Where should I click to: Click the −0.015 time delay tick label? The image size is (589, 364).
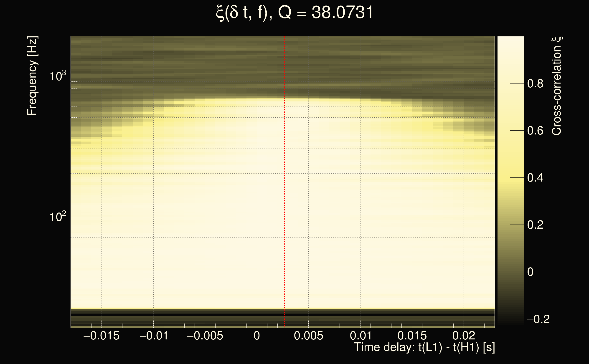[x=101, y=336]
